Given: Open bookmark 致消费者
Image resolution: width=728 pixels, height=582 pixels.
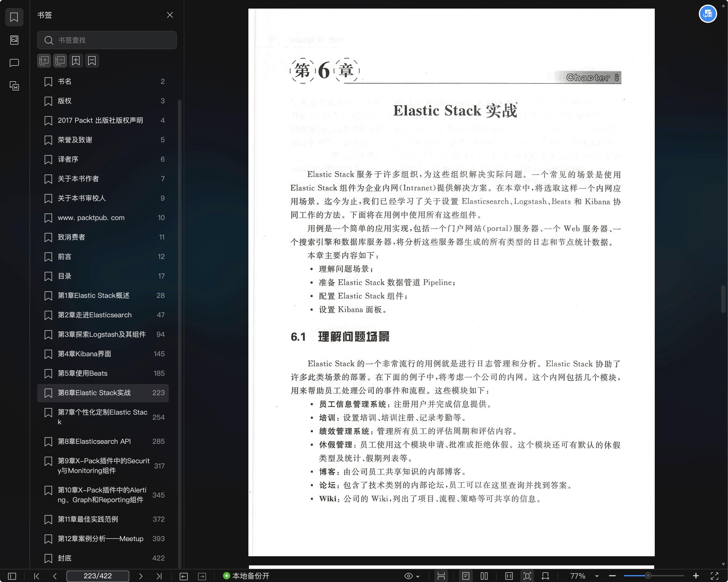Looking at the screenshot, I should (x=103, y=237).
